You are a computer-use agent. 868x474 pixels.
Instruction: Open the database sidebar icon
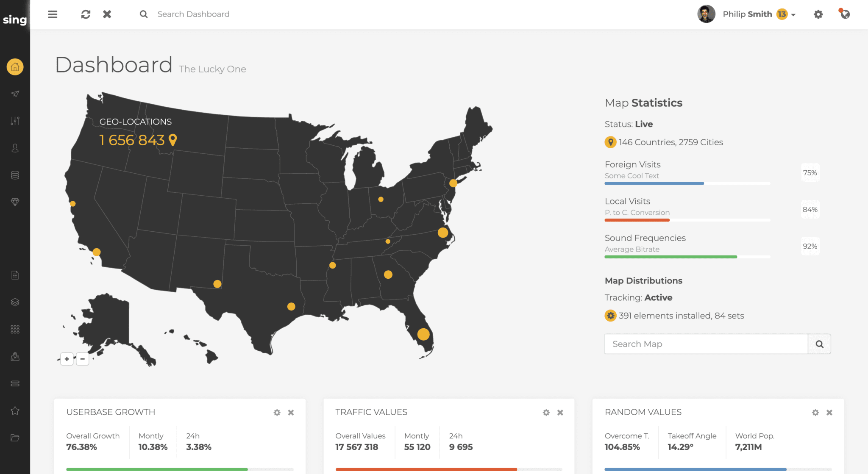pos(15,175)
